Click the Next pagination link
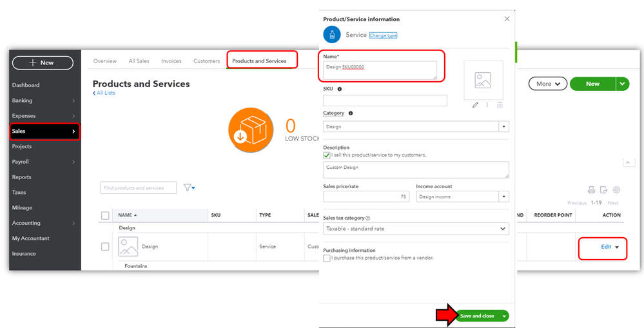644x328 pixels. pyautogui.click(x=613, y=203)
